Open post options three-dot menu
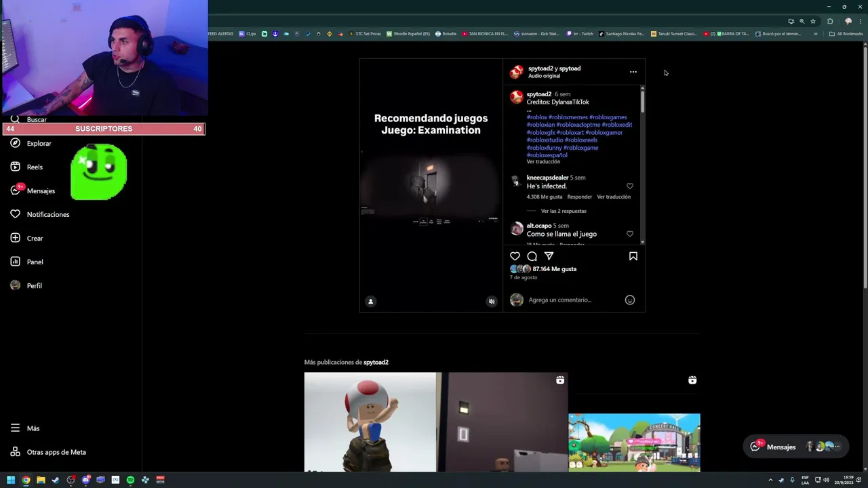 (633, 72)
